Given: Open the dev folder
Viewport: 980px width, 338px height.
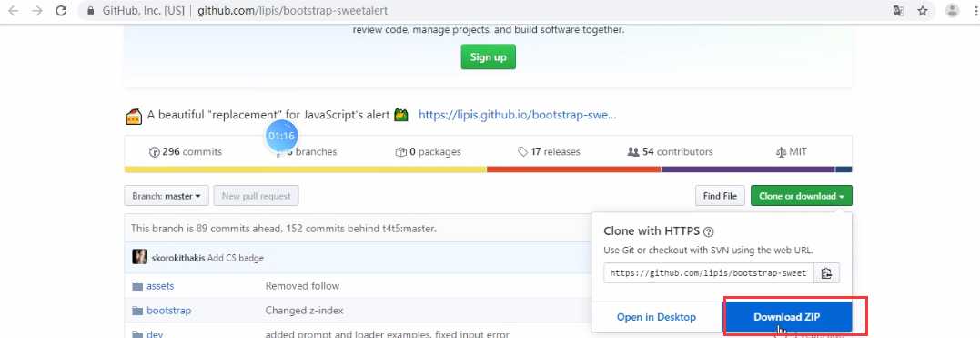Looking at the screenshot, I should [x=155, y=334].
